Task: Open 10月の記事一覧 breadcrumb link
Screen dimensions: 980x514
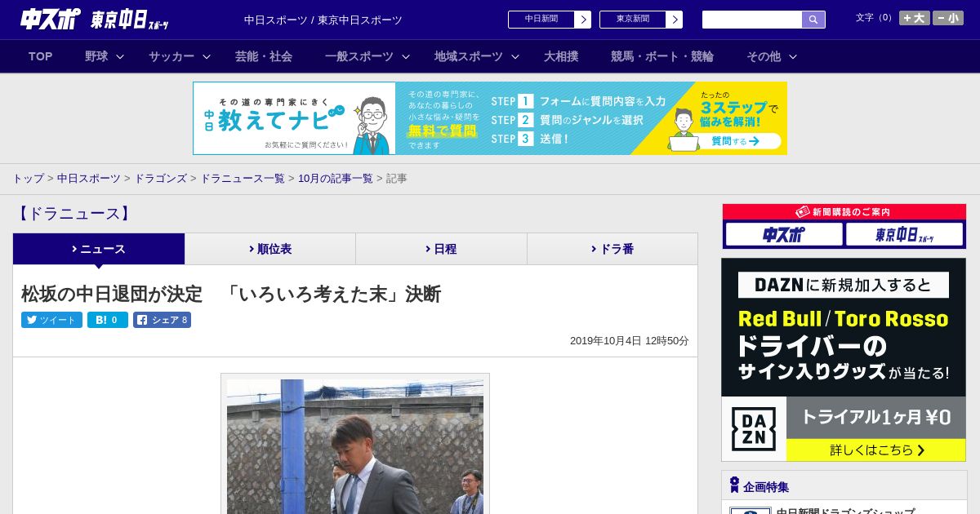Action: 336,178
